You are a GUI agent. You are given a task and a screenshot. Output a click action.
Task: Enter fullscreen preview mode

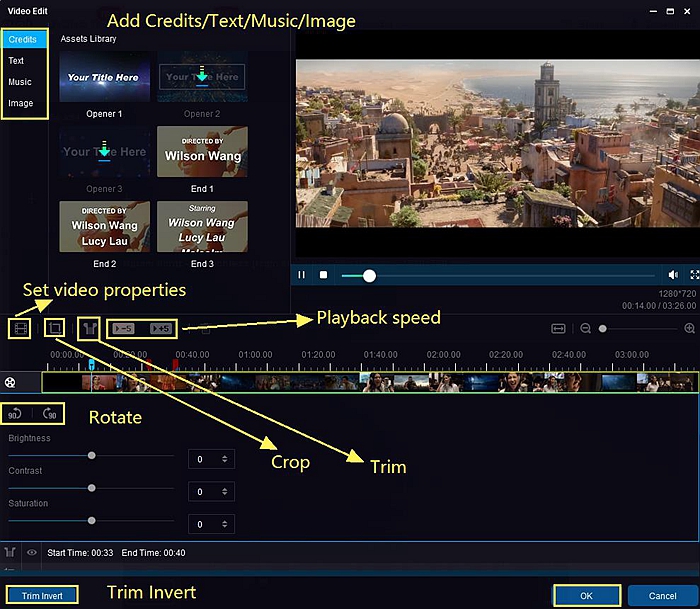[x=694, y=275]
